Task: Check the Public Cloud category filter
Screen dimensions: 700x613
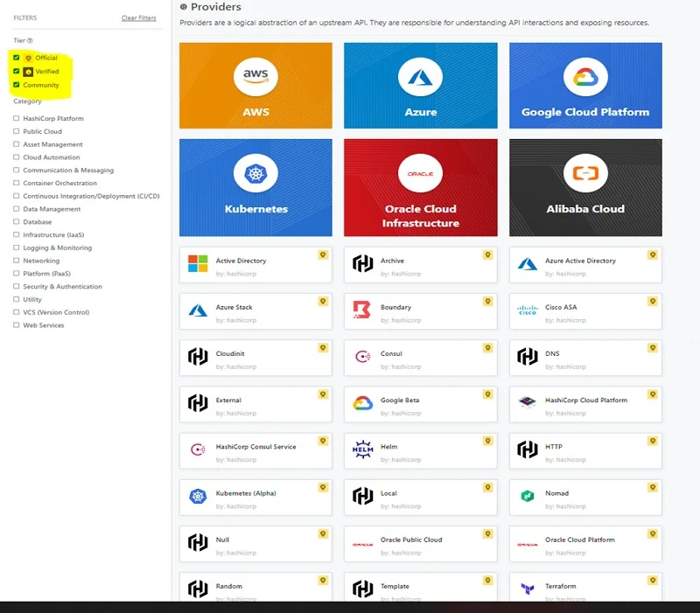Action: coord(17,131)
